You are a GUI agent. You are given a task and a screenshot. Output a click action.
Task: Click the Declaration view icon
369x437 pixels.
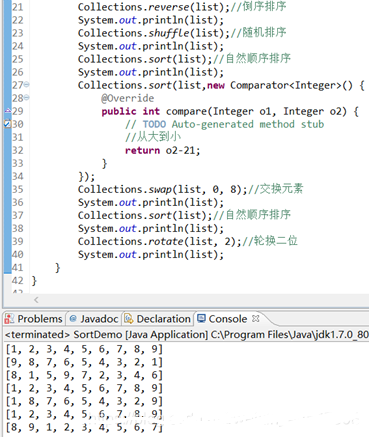tap(129, 319)
